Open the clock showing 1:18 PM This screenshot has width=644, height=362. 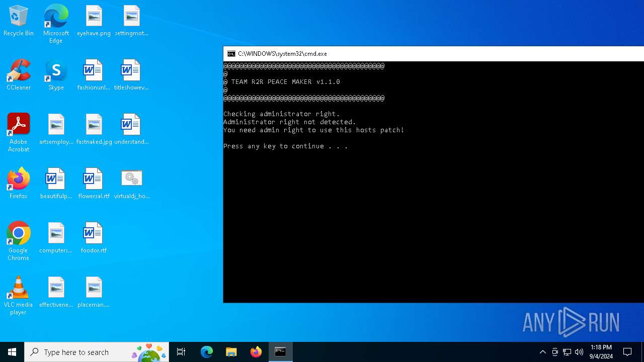601,352
